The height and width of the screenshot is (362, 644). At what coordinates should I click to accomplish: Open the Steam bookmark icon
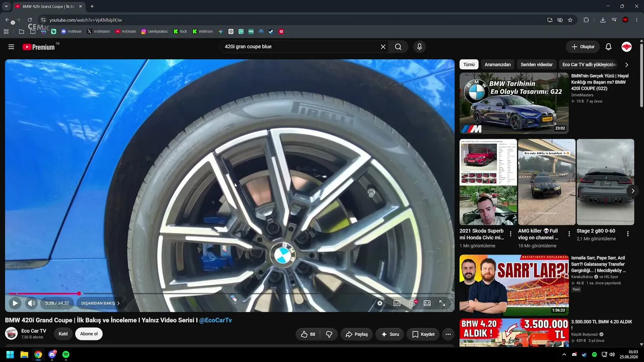pos(271,32)
